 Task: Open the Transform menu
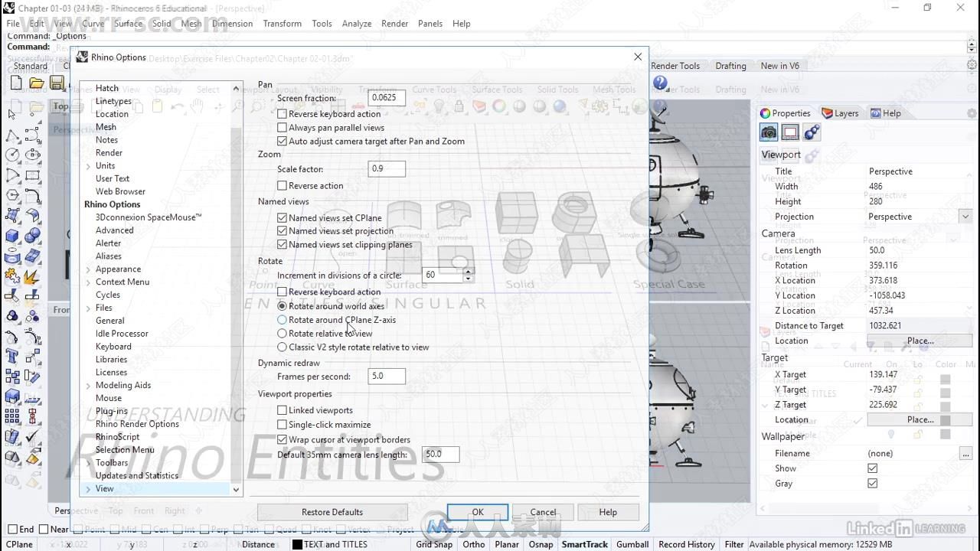[282, 24]
